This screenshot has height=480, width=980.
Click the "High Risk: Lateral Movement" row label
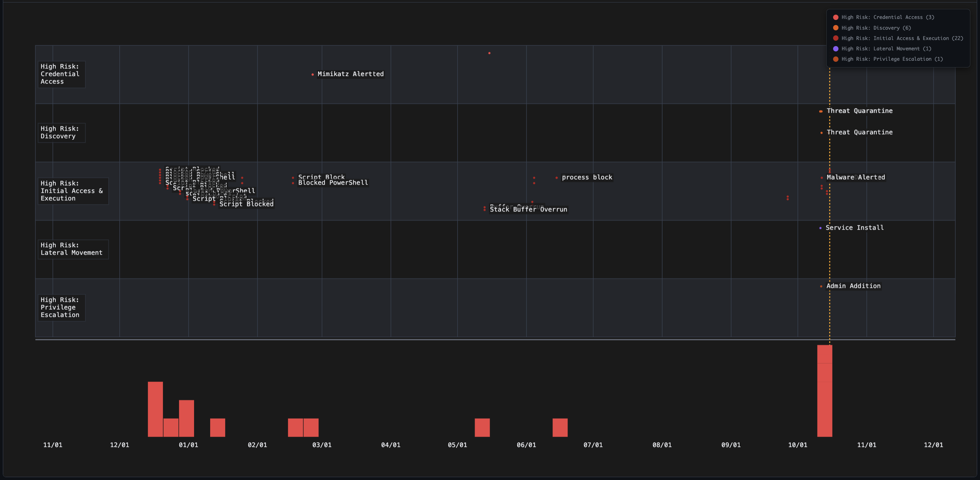click(x=73, y=249)
